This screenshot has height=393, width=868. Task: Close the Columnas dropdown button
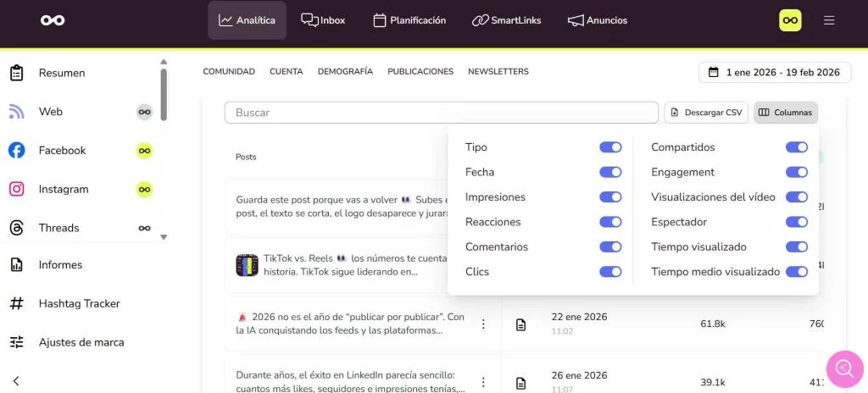(786, 113)
